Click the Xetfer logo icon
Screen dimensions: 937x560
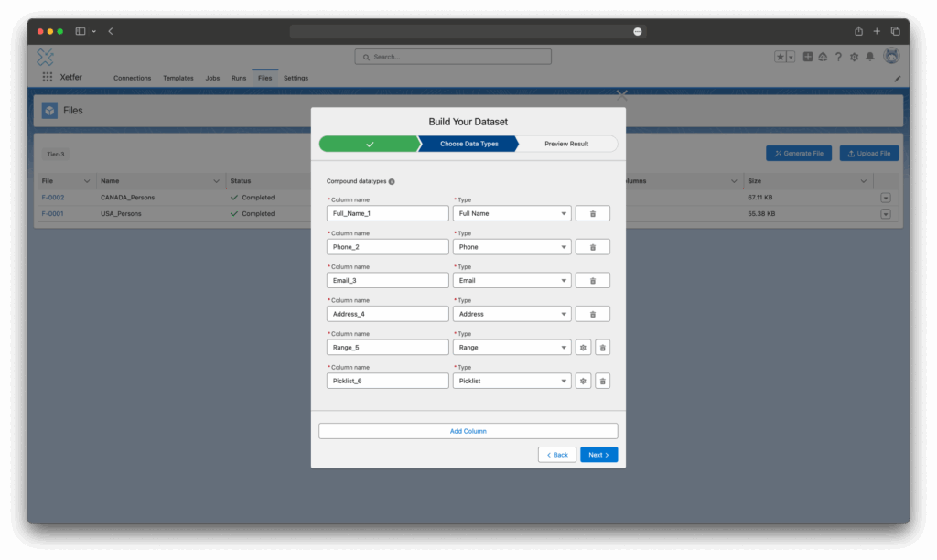coord(46,57)
